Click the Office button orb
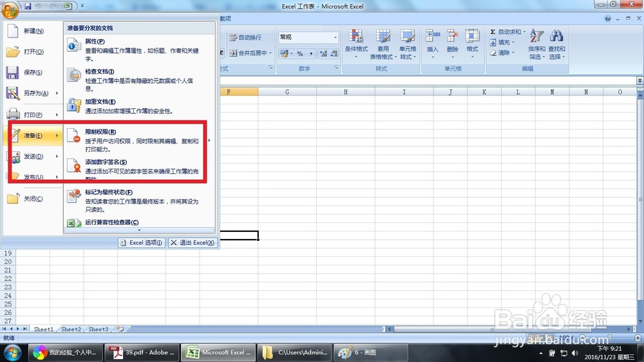644x362 pixels. [10, 10]
